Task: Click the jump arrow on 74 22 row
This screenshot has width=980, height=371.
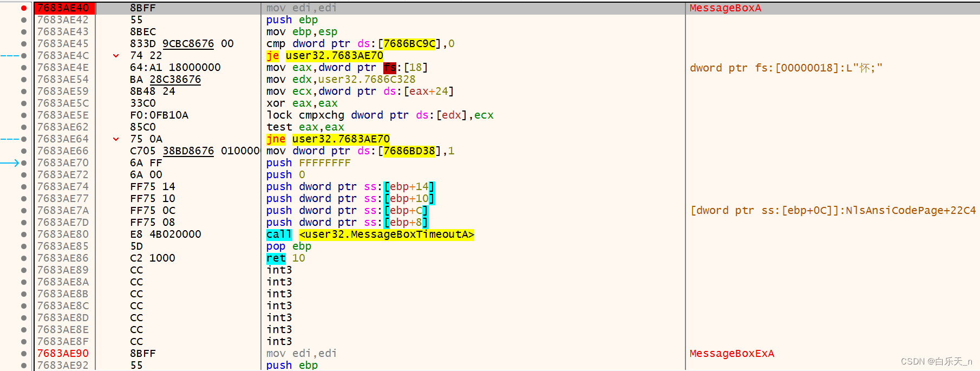Action: point(116,56)
